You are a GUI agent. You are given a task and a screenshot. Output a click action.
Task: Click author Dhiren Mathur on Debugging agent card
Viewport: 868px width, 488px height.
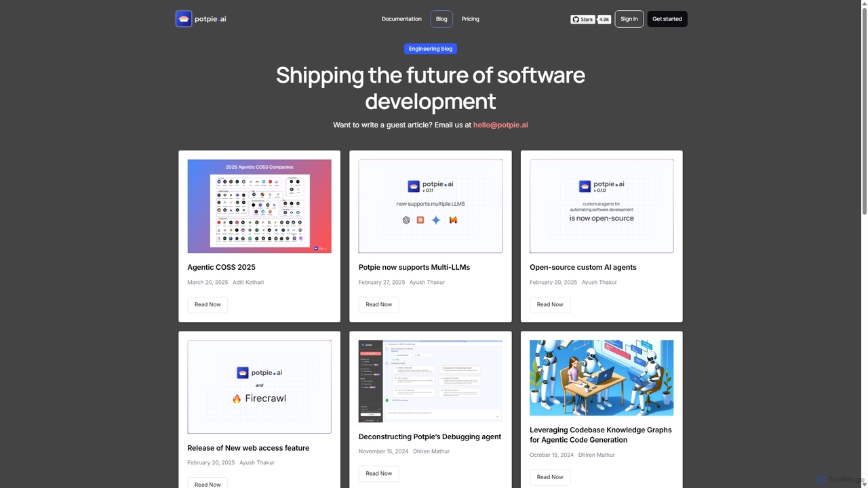pyautogui.click(x=431, y=451)
